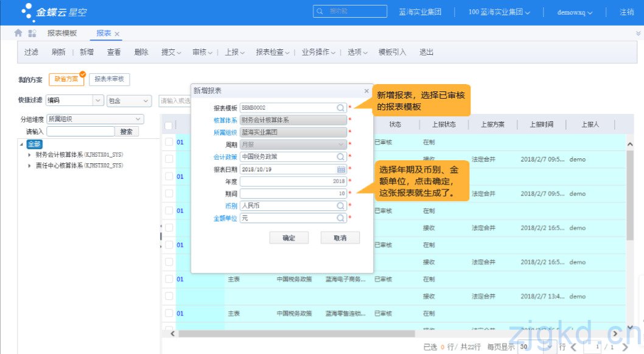The height and width of the screenshot is (354, 644).
Task: Close the 报表 tab
Action: point(117,34)
